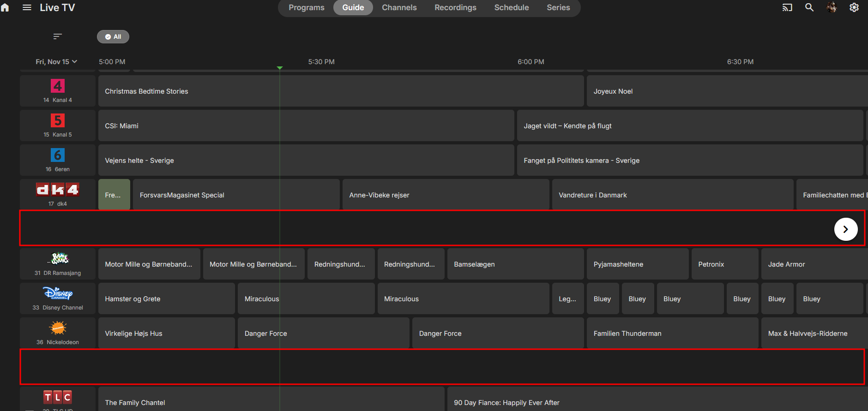Image resolution: width=868 pixels, height=411 pixels.
Task: Expand the Fri, Nov 15 date dropdown
Action: tap(56, 62)
